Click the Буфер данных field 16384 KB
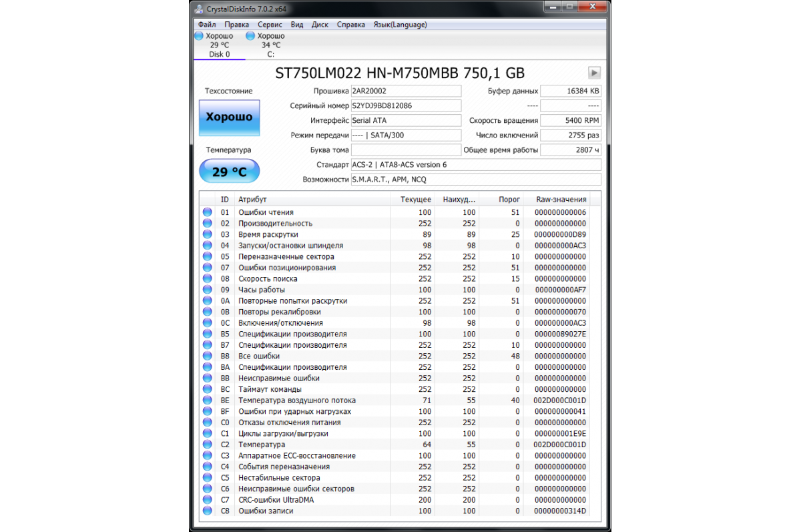 (571, 91)
